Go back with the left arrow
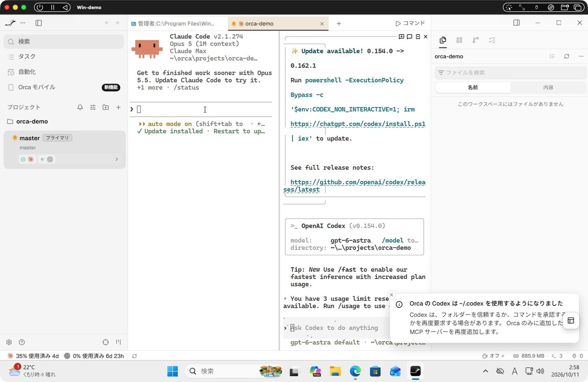588x382 pixels. tap(107, 23)
